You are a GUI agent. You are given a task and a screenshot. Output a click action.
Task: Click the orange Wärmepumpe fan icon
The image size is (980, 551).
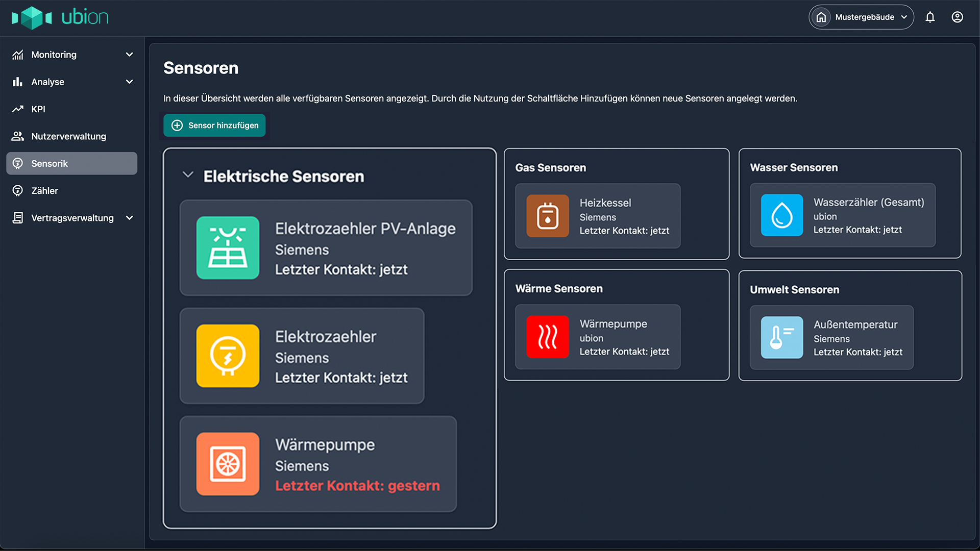[228, 464]
